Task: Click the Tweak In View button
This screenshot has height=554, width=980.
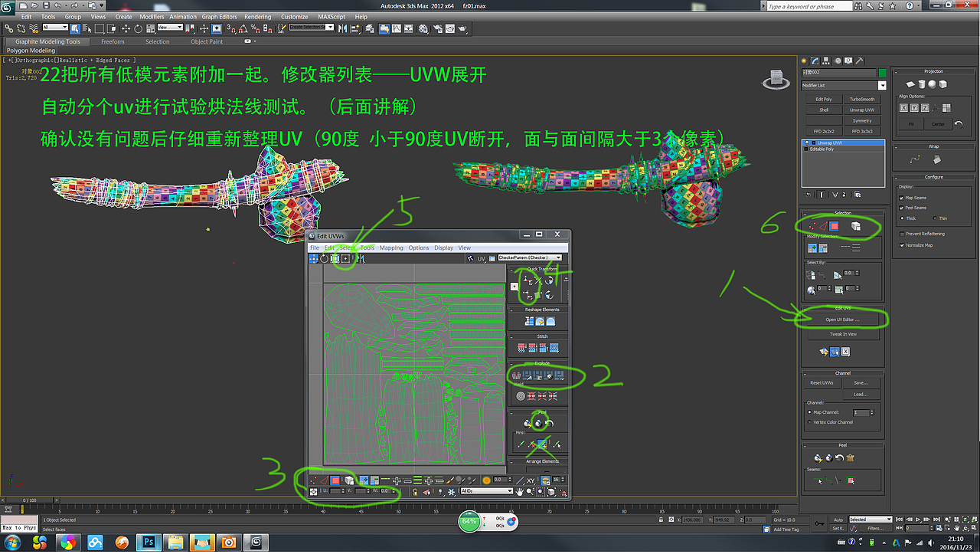Action: pyautogui.click(x=842, y=334)
